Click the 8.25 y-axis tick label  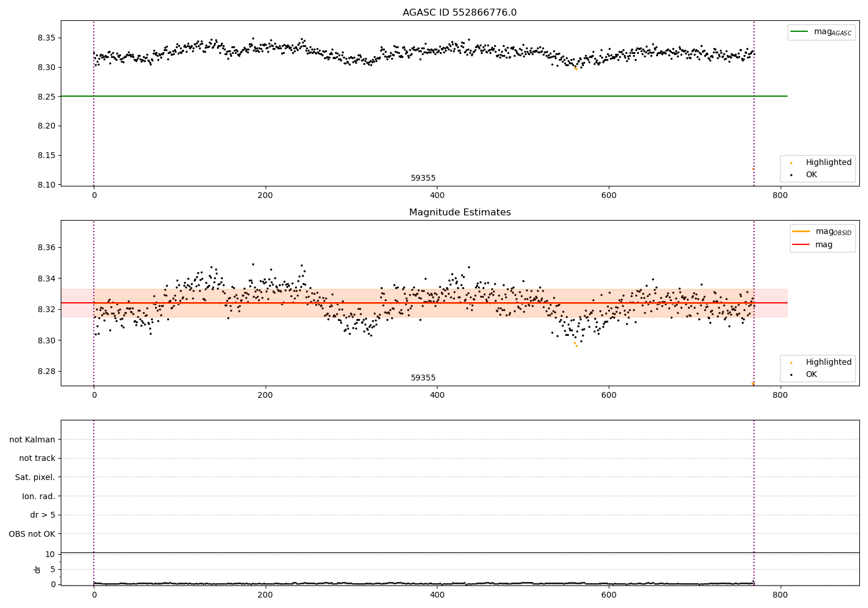tap(46, 97)
